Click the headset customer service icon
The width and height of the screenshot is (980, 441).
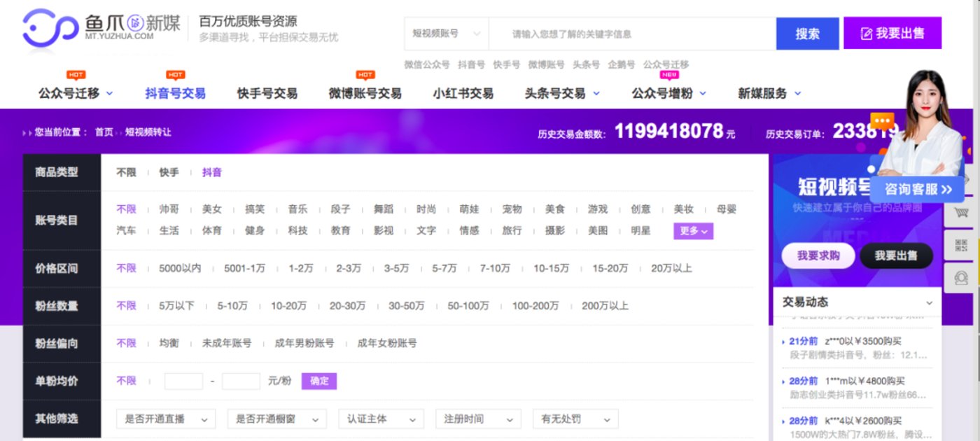(x=961, y=278)
